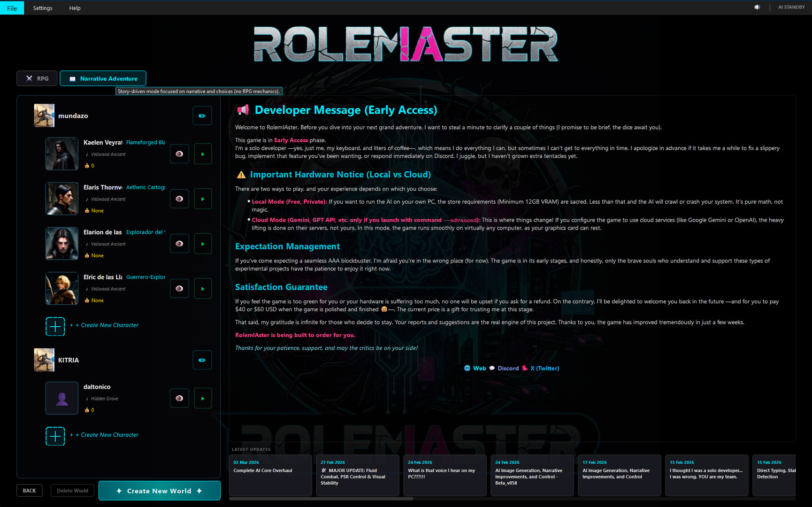812x507 pixels.
Task: Toggle eye icon for Elric de las
Action: coord(179,289)
